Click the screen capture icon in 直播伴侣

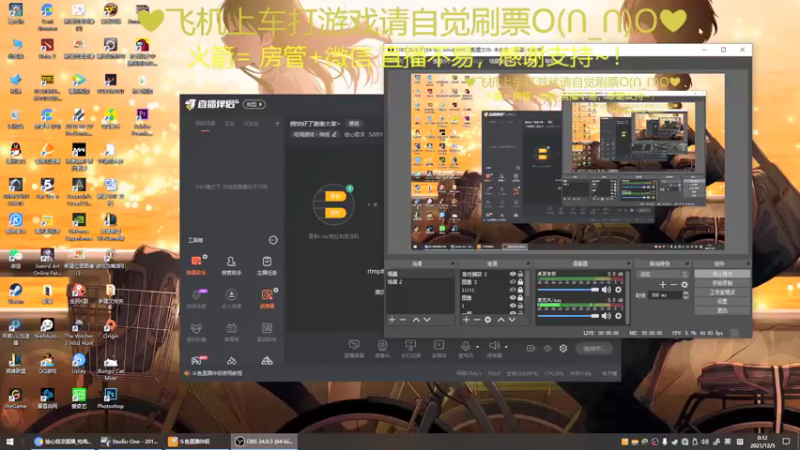(354, 348)
